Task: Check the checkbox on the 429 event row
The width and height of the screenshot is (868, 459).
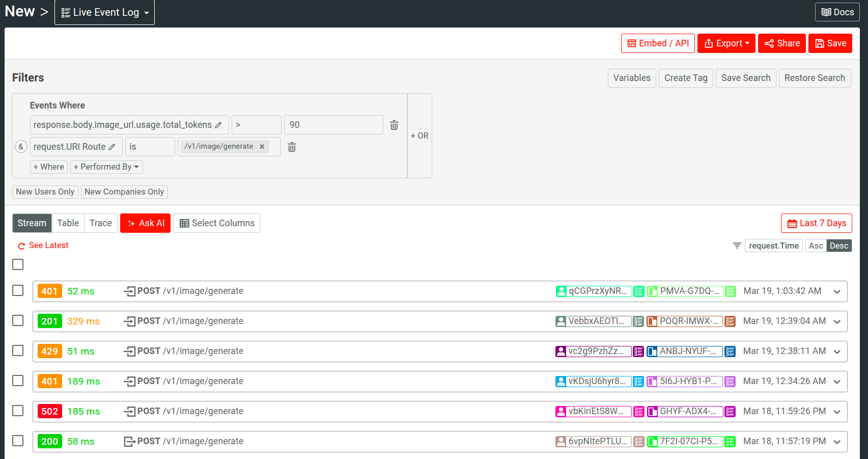Action: pos(17,350)
